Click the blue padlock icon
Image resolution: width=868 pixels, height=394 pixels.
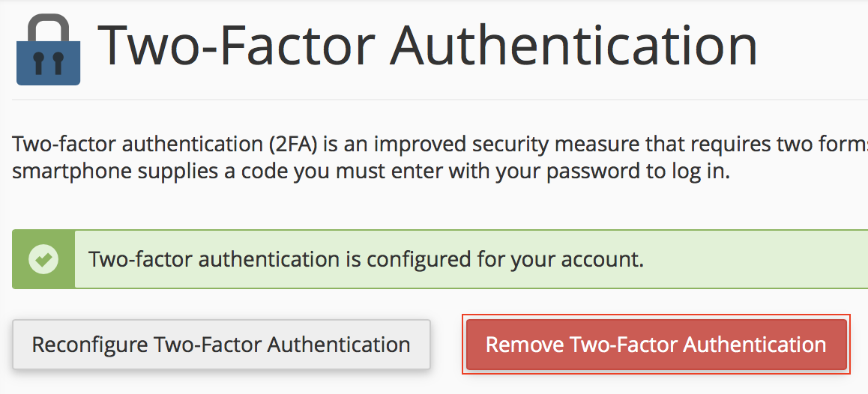click(x=48, y=58)
